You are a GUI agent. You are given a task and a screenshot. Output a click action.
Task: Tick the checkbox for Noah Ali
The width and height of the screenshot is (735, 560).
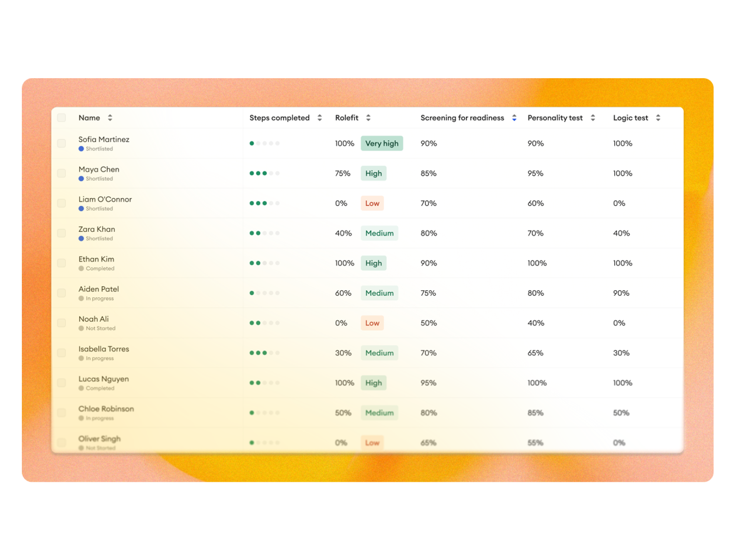pyautogui.click(x=62, y=323)
